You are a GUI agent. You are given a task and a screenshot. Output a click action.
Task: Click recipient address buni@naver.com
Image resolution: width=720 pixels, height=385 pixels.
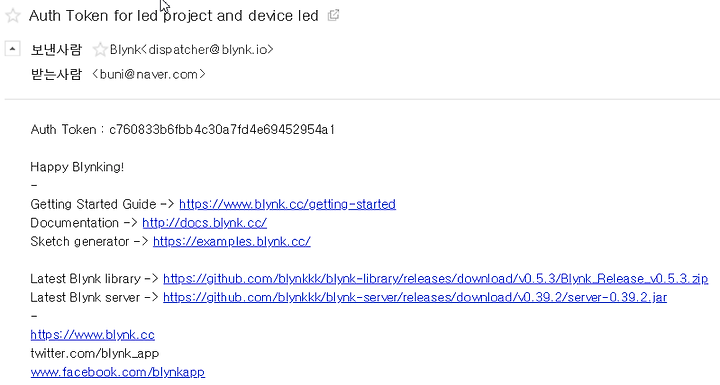point(149,74)
